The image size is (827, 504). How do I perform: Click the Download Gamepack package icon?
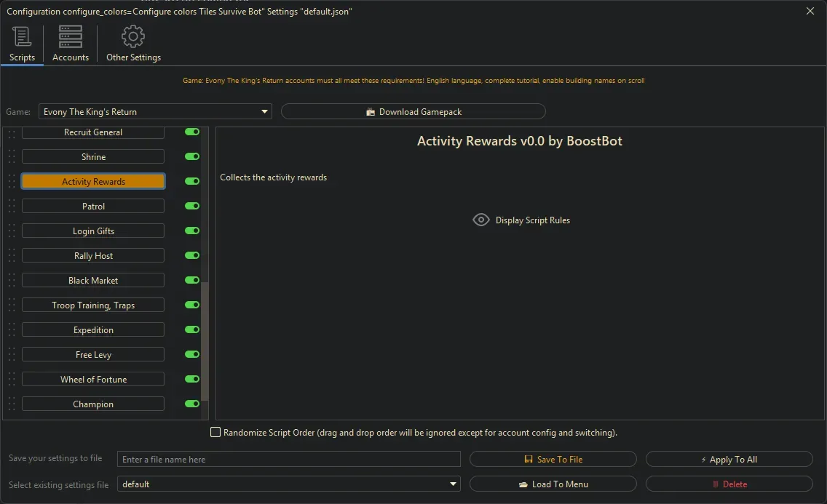pos(371,111)
